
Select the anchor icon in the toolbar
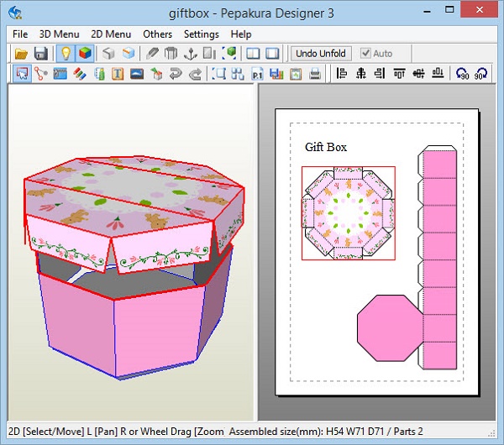[190, 54]
